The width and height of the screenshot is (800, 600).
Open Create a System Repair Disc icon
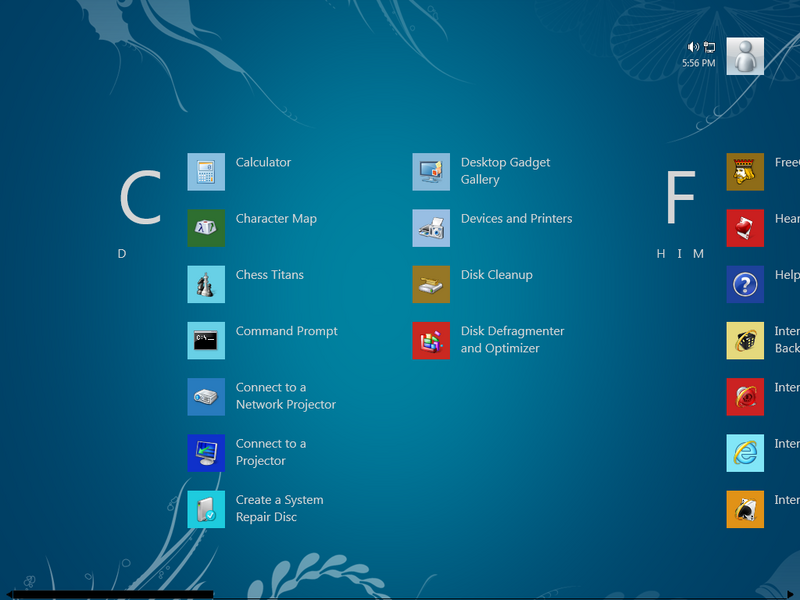point(206,509)
